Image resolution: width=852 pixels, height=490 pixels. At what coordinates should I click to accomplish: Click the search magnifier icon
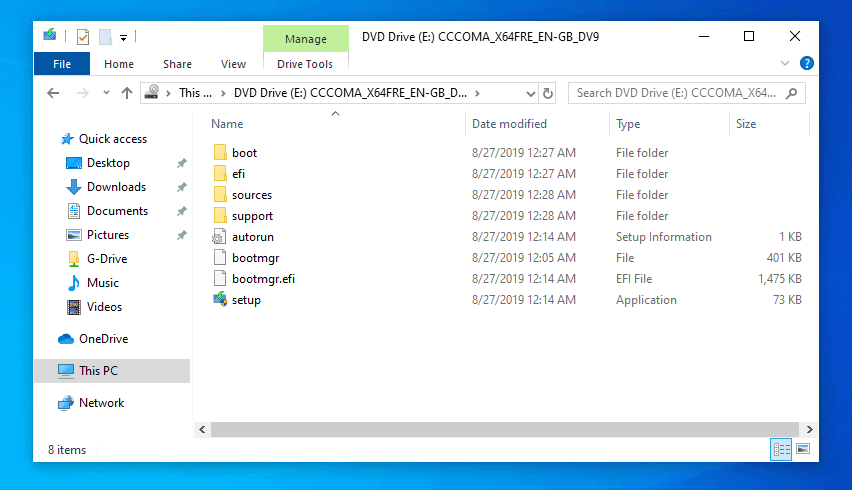[792, 93]
